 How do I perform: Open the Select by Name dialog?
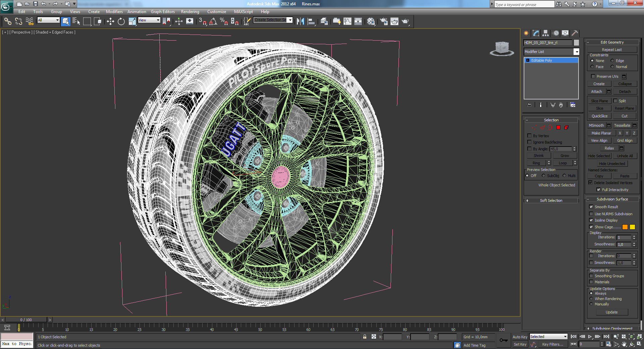click(76, 21)
